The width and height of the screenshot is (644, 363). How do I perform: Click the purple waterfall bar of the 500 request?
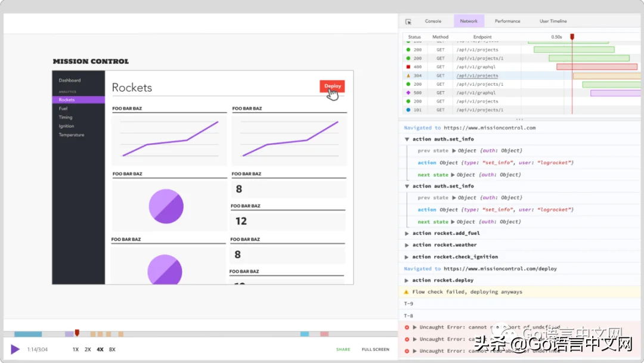[x=615, y=93]
